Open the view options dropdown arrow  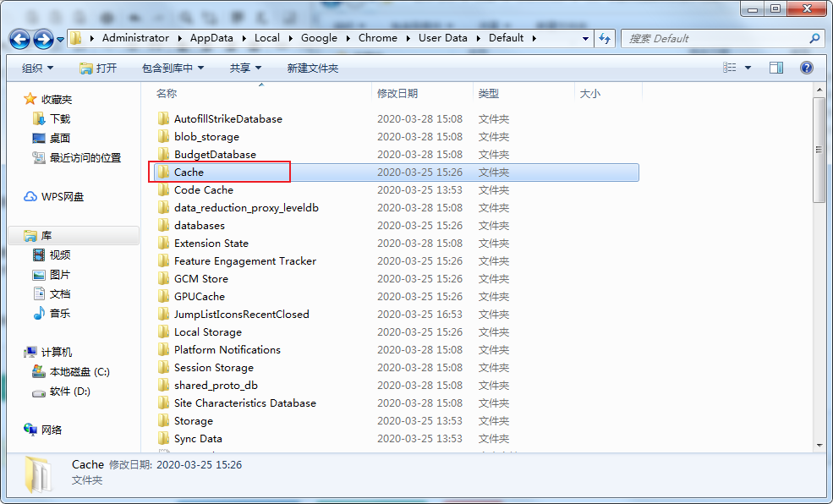click(748, 68)
